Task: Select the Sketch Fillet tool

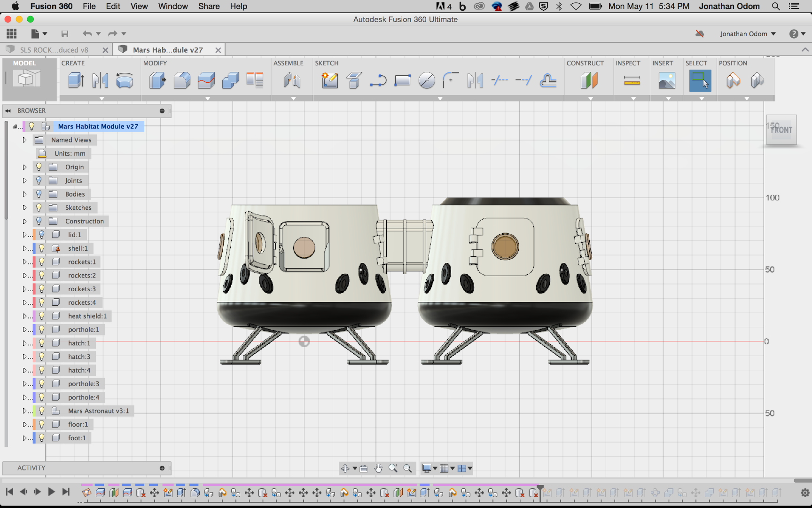Action: click(451, 80)
